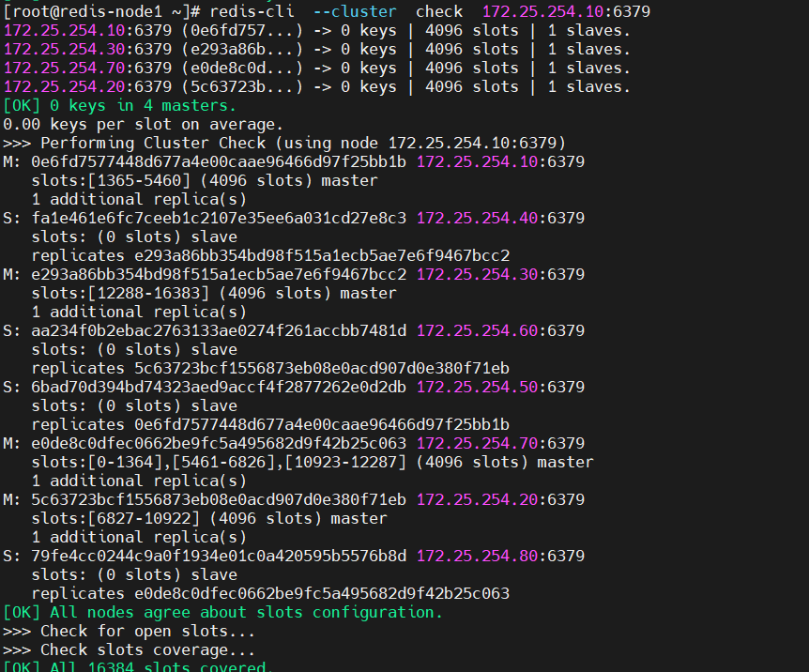Click the '[OK] All 16384 slots covered.' line

coord(138,665)
